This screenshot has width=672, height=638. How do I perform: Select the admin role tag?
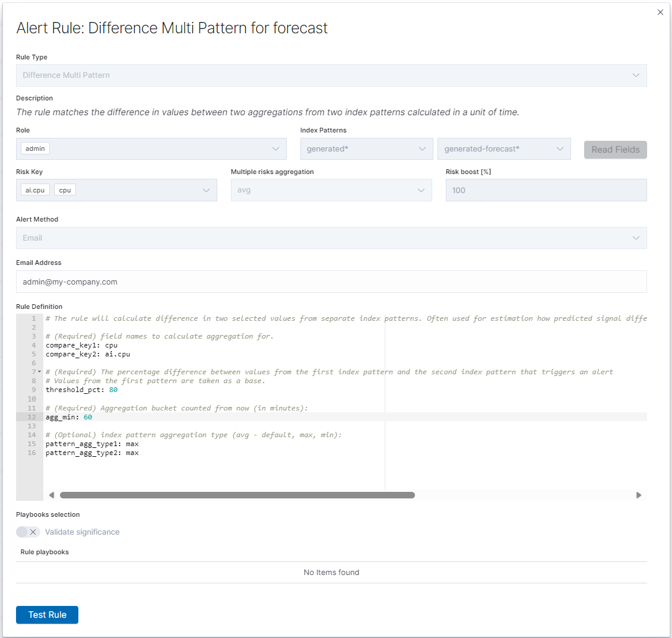coord(35,149)
